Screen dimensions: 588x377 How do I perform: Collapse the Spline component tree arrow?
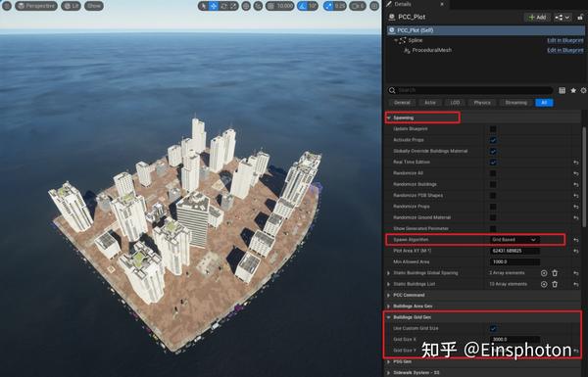tap(395, 40)
